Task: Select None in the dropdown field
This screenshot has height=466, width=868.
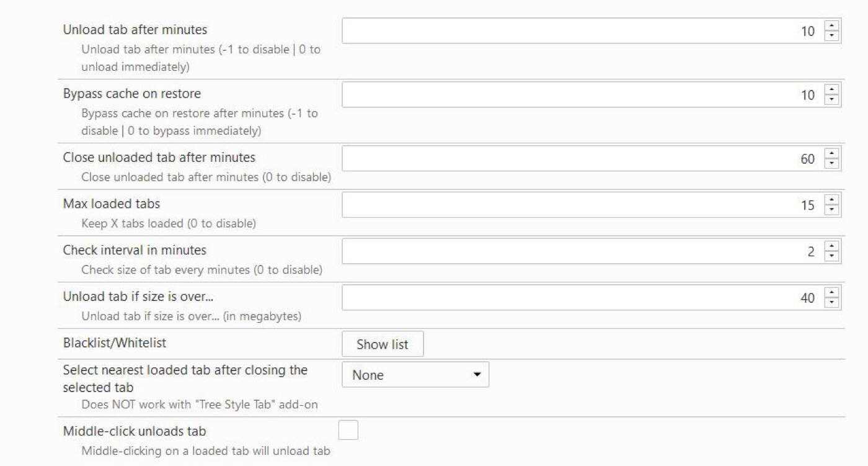Action: [x=415, y=375]
